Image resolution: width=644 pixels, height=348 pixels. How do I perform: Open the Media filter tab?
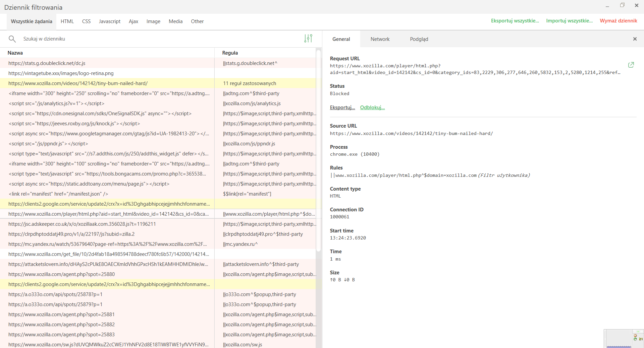(x=175, y=21)
